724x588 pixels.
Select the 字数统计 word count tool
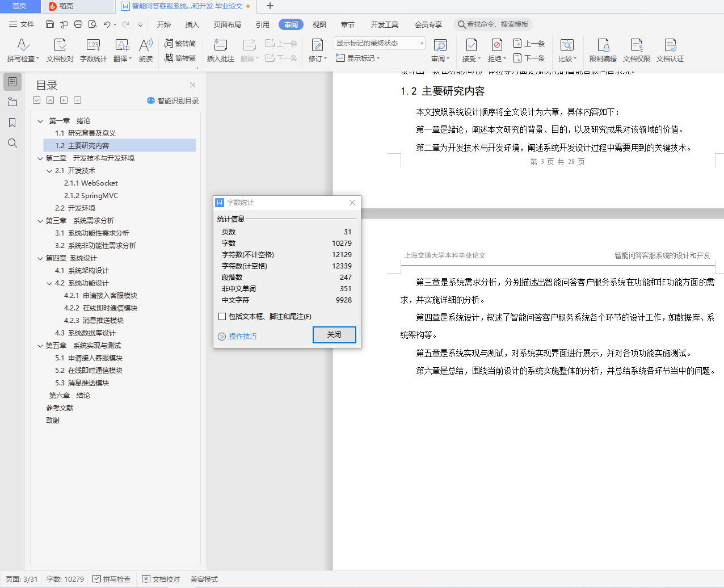pos(92,50)
